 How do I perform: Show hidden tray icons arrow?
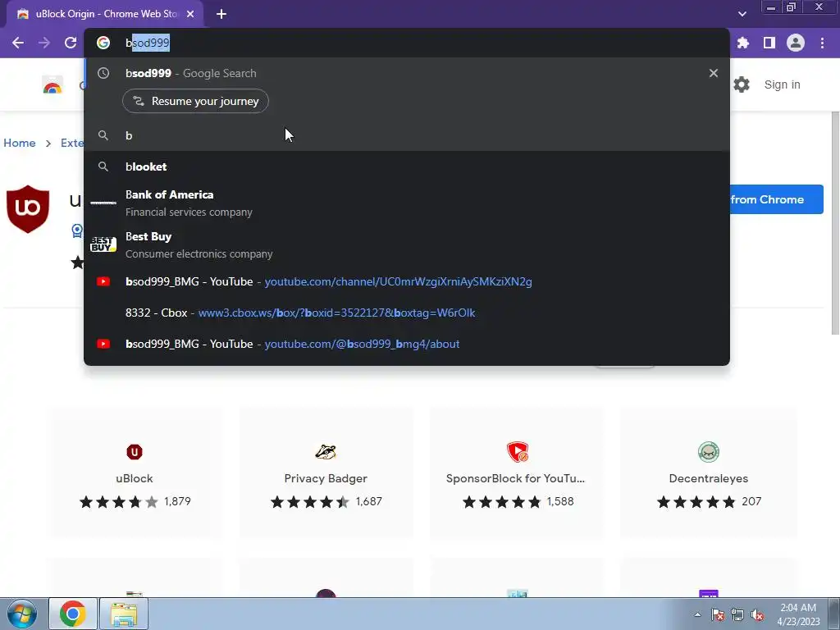697,614
